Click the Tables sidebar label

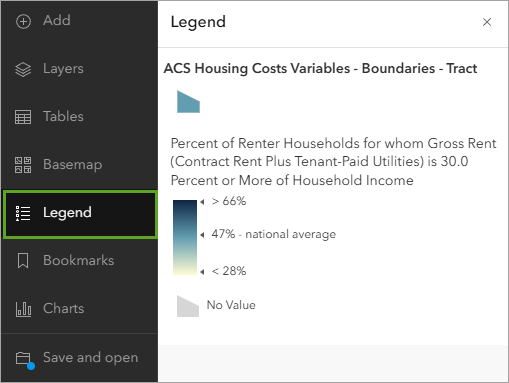tap(63, 117)
